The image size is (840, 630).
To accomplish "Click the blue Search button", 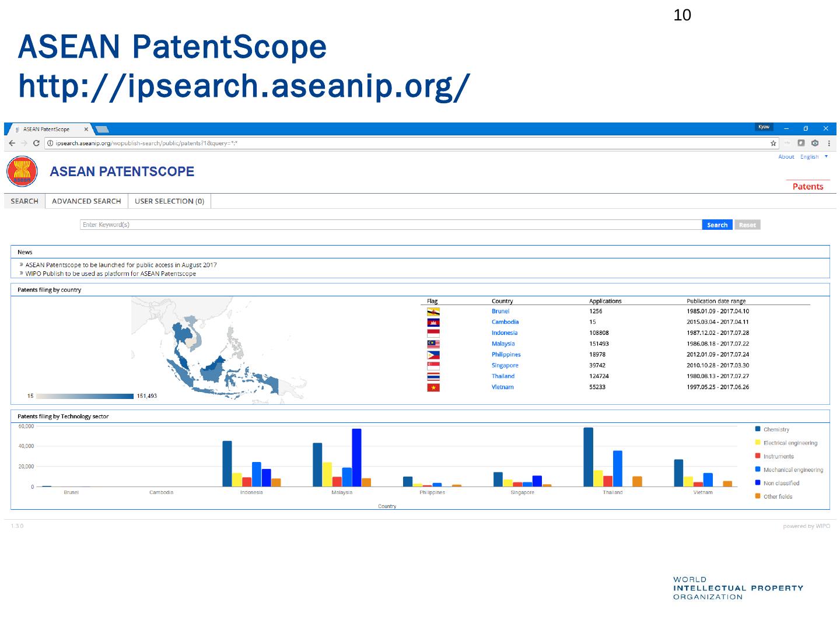I will point(717,225).
